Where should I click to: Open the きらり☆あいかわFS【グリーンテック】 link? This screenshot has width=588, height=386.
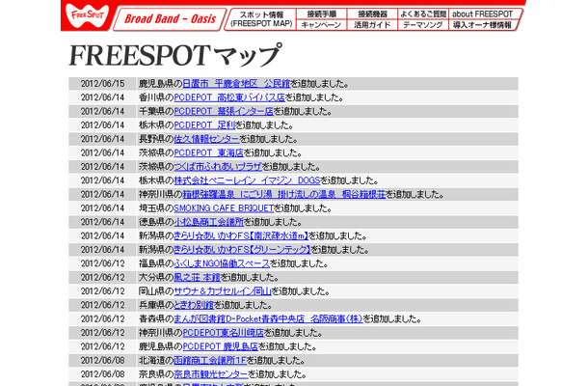(x=242, y=250)
